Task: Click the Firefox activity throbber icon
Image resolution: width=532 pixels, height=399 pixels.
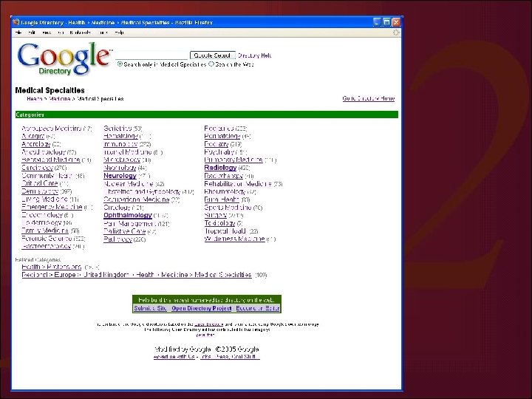Action: pos(395,33)
